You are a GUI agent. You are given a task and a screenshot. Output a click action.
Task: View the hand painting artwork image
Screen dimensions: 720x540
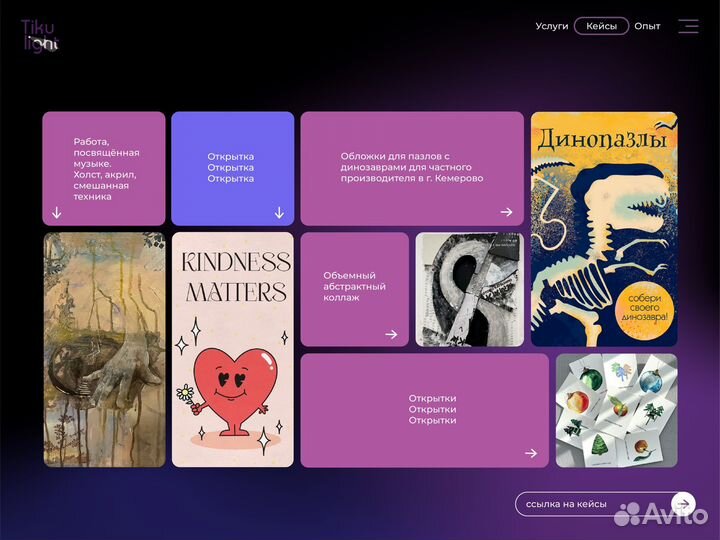click(x=104, y=349)
